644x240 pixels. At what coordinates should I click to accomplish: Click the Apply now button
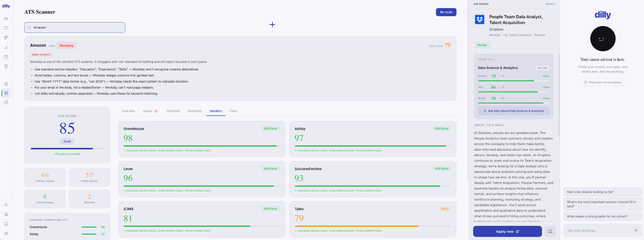click(507, 231)
